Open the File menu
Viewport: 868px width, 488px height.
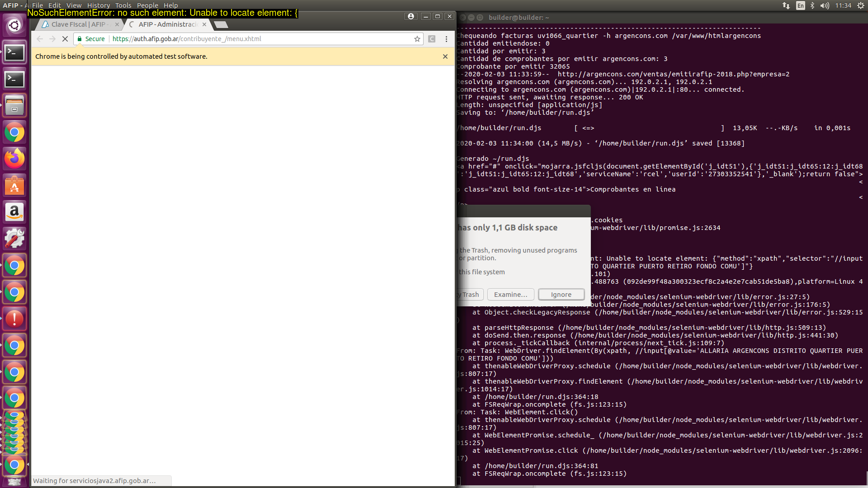(x=38, y=5)
